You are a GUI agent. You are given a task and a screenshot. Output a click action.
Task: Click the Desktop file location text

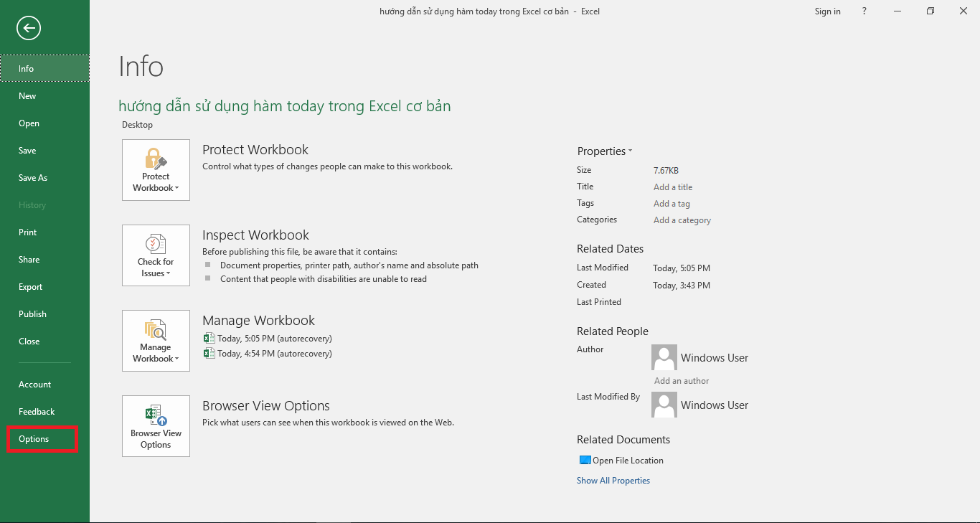click(x=137, y=125)
